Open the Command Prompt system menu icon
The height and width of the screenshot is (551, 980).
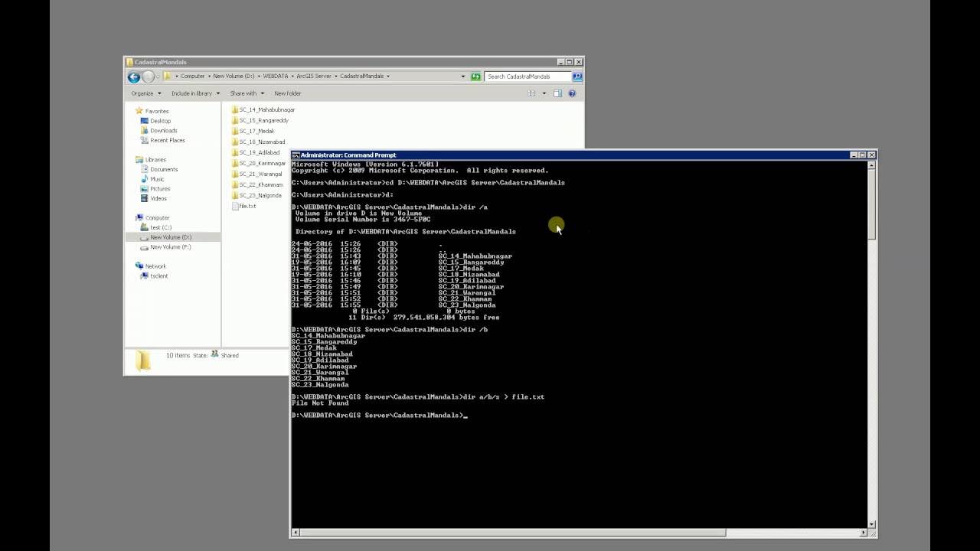296,155
